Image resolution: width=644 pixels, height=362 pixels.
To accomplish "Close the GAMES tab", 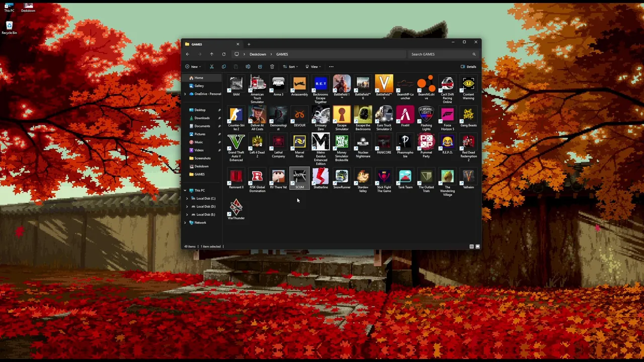I will [x=237, y=44].
